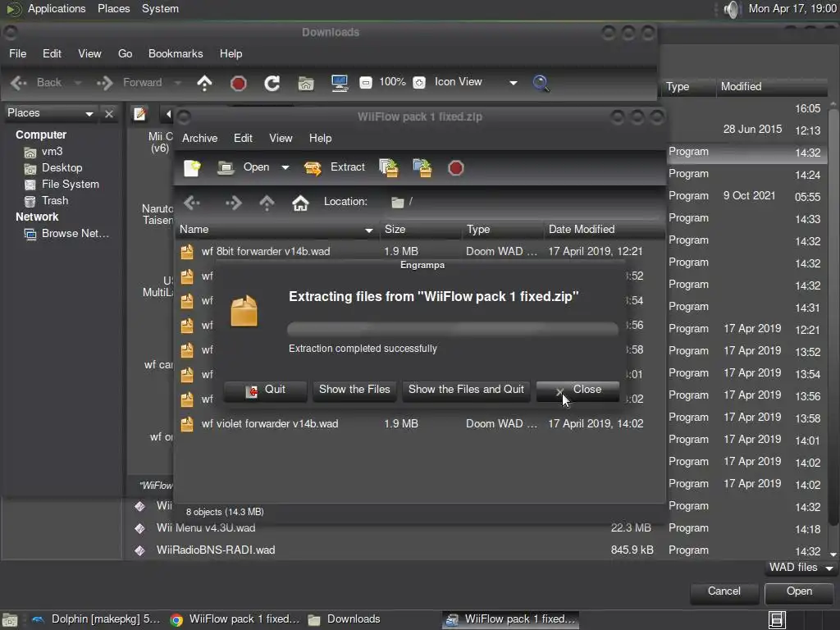Switch to Dolphin [makepkg] taskbar entry
The image size is (840, 630).
tap(97, 620)
